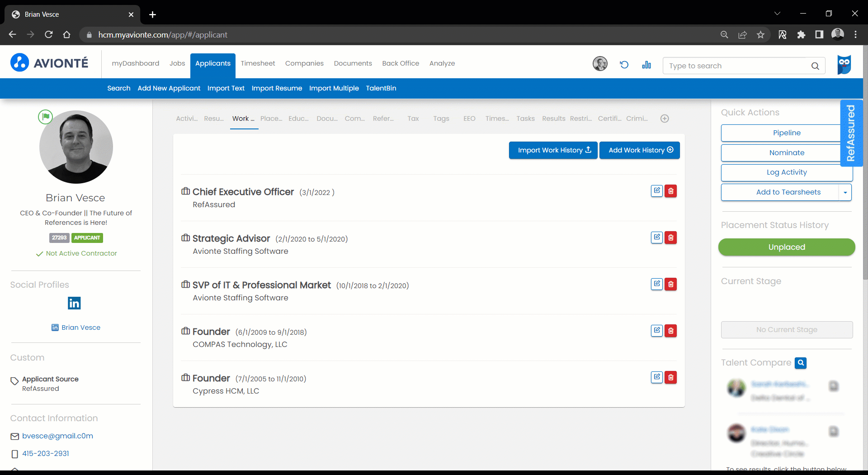Edit the Strategic Advisor work entry
The image size is (868, 475).
click(x=656, y=237)
